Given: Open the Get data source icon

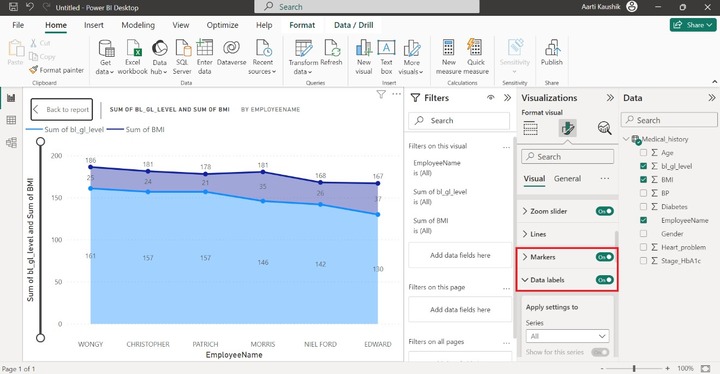Looking at the screenshot, I should tap(106, 48).
